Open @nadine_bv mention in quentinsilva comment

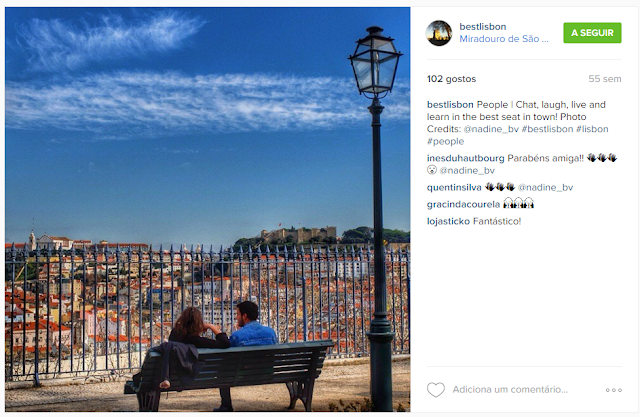[x=545, y=187]
